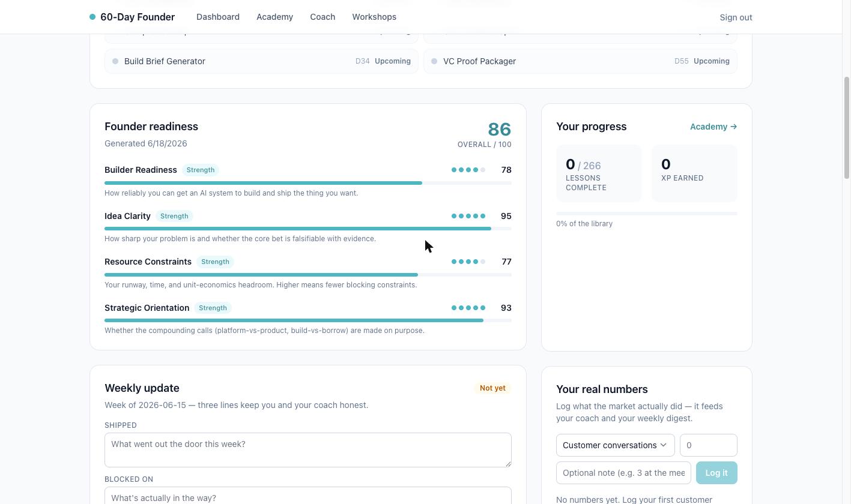The width and height of the screenshot is (851, 504).
Task: Focus the metric number input
Action: 709,445
